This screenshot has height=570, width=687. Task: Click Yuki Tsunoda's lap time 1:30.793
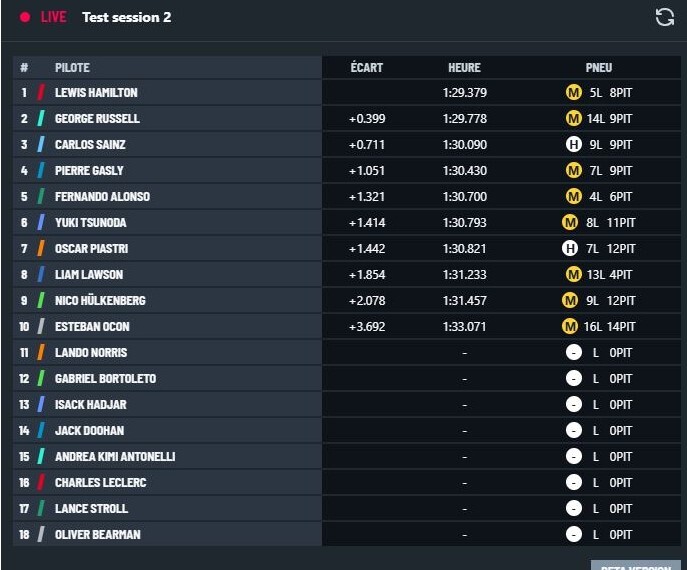point(464,223)
